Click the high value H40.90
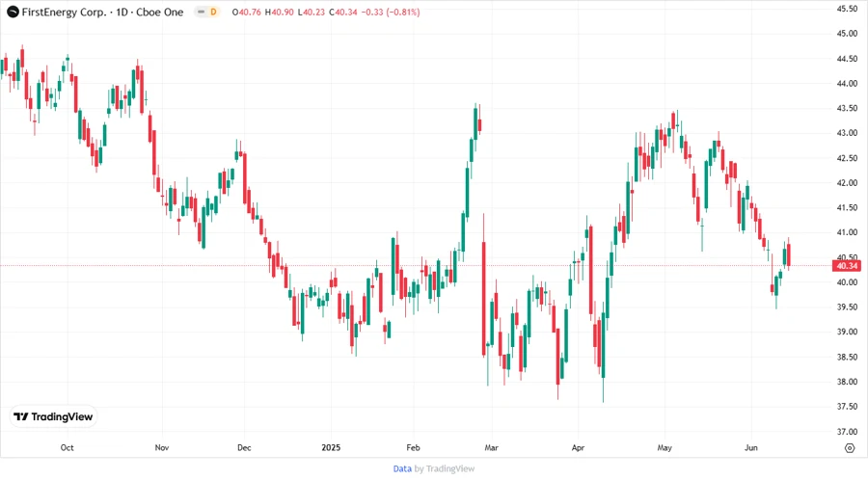Image resolution: width=868 pixels, height=480 pixels. tap(280, 13)
